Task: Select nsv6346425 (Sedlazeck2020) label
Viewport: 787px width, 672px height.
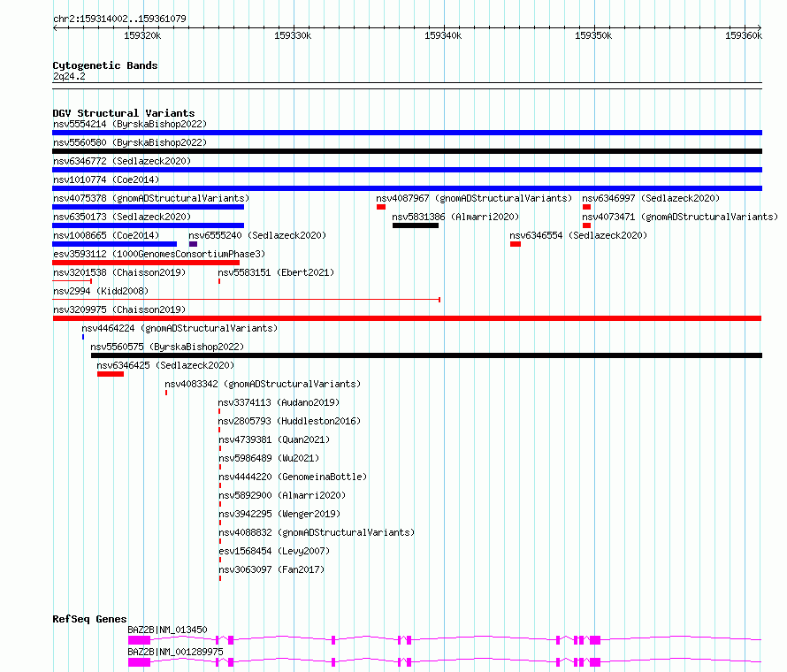Action: click(x=165, y=365)
